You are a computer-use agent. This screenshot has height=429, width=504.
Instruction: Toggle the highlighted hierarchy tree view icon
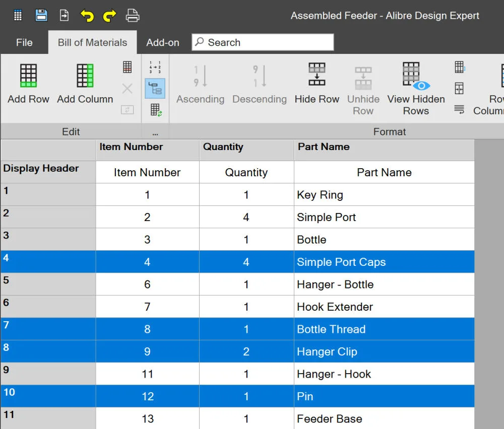(155, 88)
